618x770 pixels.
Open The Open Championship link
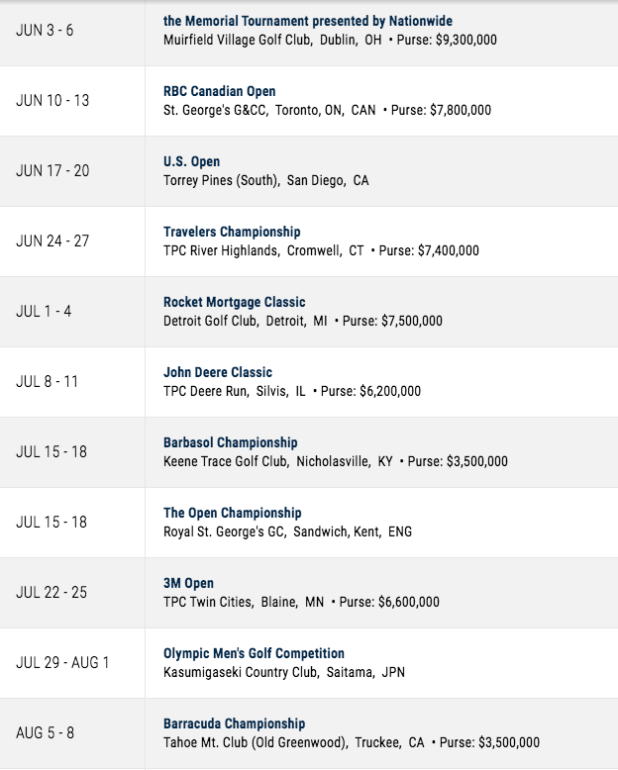pos(232,513)
